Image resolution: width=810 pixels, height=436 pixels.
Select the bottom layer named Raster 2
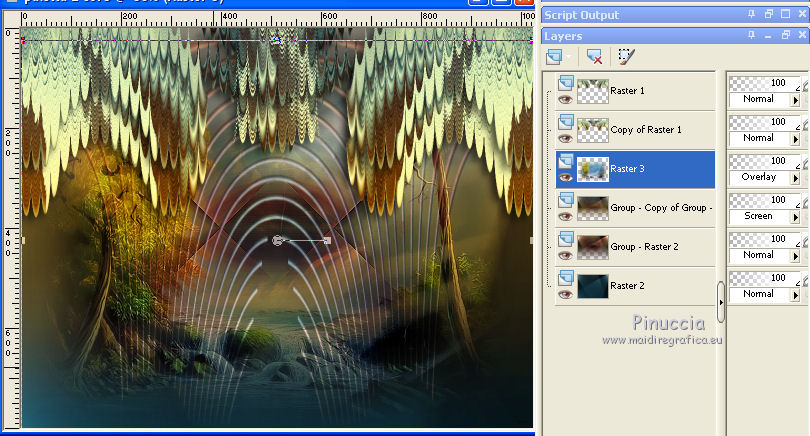[627, 286]
